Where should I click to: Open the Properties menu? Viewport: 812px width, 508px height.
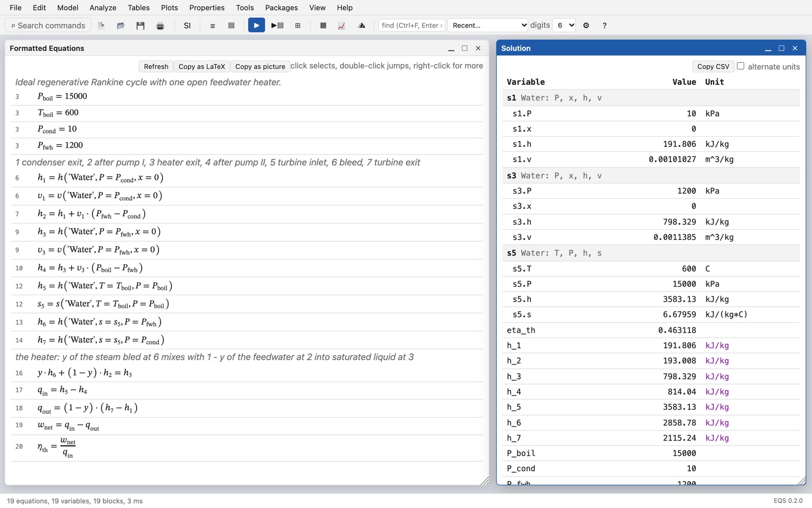click(207, 8)
